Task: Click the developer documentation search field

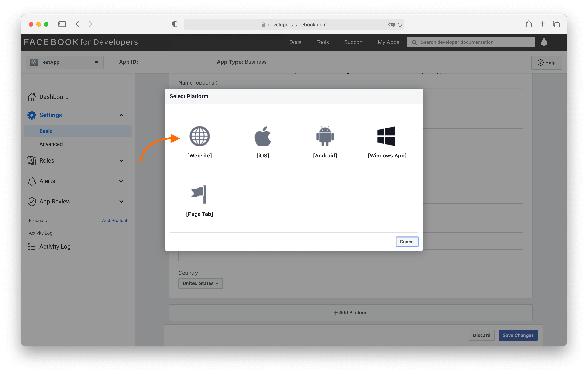Action: 470,42
